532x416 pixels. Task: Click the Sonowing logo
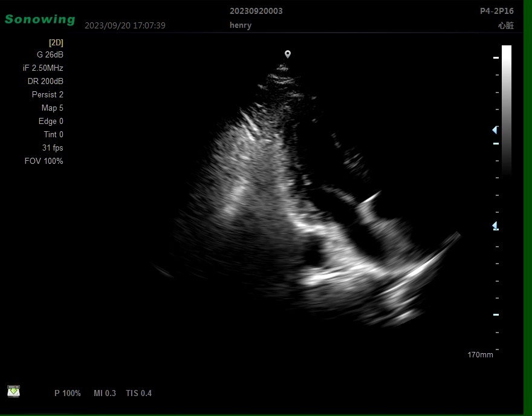[x=40, y=19]
